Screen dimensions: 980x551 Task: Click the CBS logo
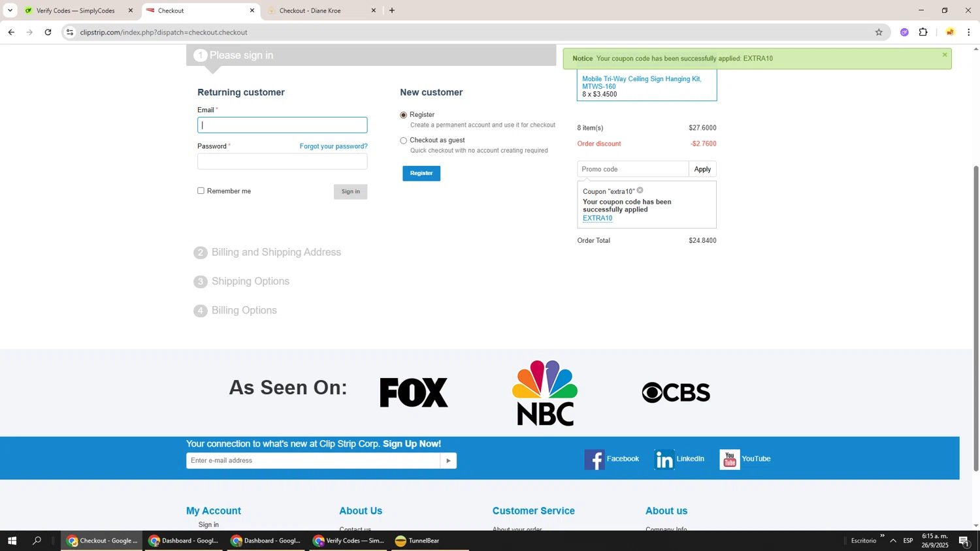coord(676,392)
